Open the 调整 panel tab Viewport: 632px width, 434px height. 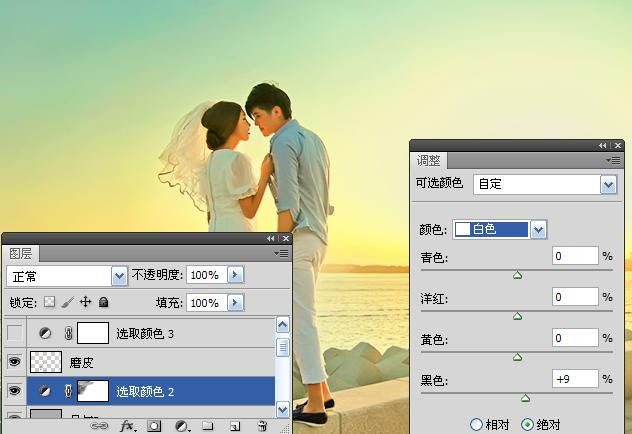pos(428,160)
